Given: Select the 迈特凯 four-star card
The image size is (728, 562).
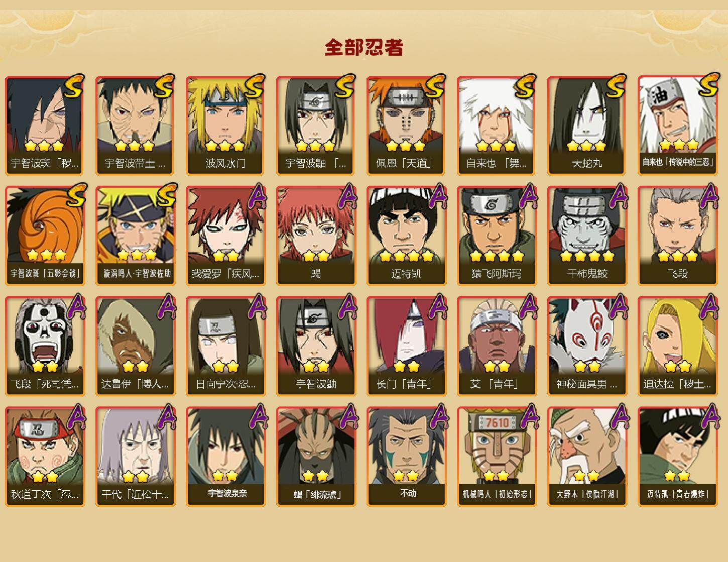Looking at the screenshot, I should 406,236.
